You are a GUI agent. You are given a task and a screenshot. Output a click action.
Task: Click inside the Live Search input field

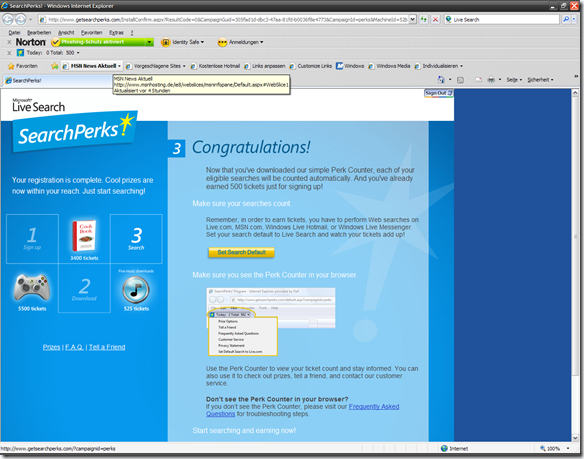point(505,19)
